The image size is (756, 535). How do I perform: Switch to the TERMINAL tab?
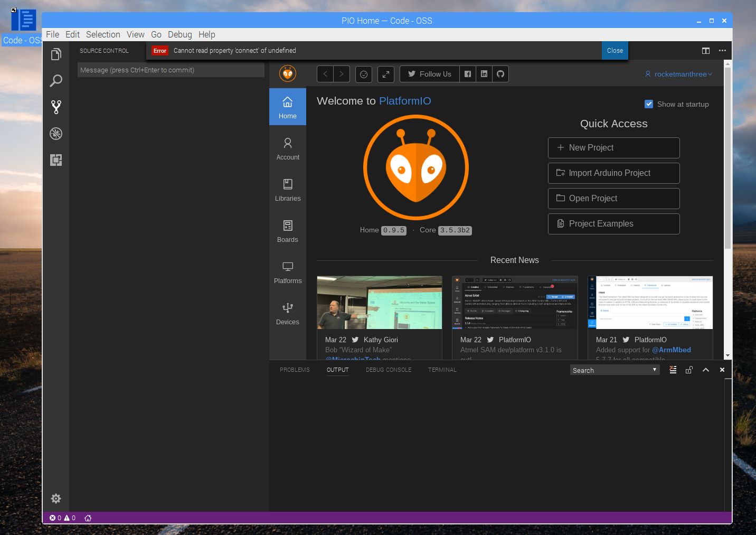coord(442,370)
